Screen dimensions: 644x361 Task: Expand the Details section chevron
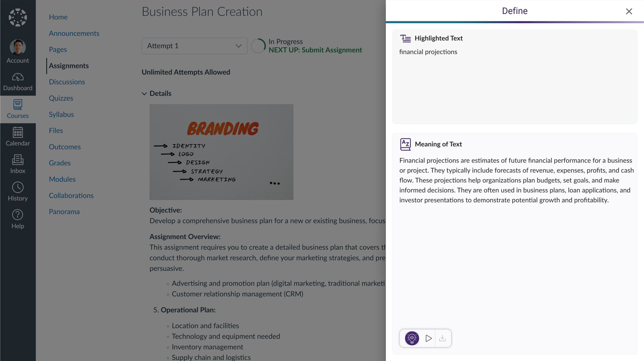(x=144, y=93)
